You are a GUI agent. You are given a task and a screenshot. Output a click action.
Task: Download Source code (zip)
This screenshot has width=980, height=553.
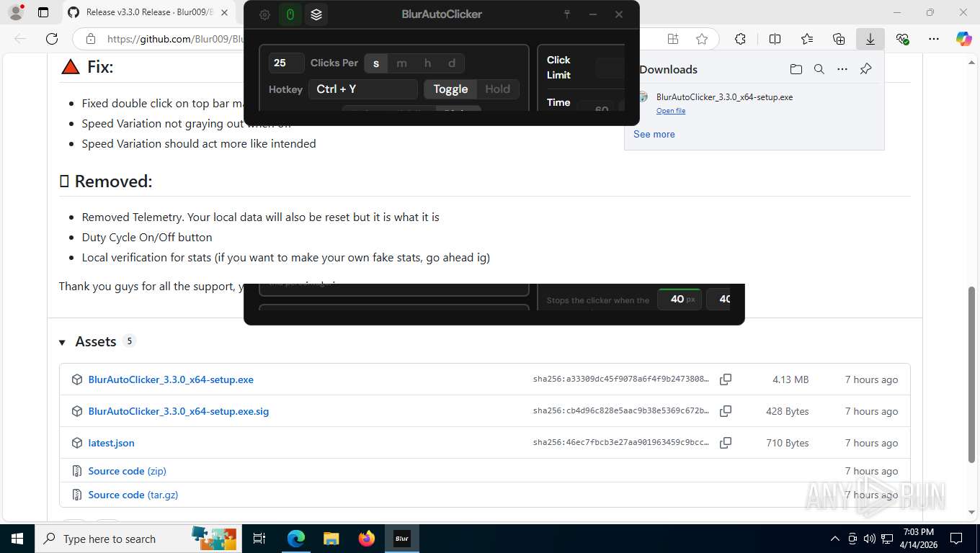127,471
